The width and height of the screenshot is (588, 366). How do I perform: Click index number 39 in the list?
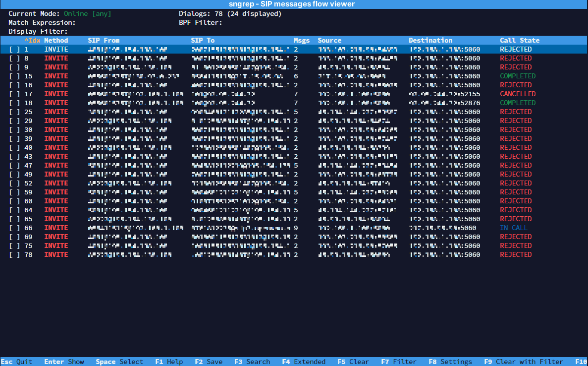(x=29, y=139)
